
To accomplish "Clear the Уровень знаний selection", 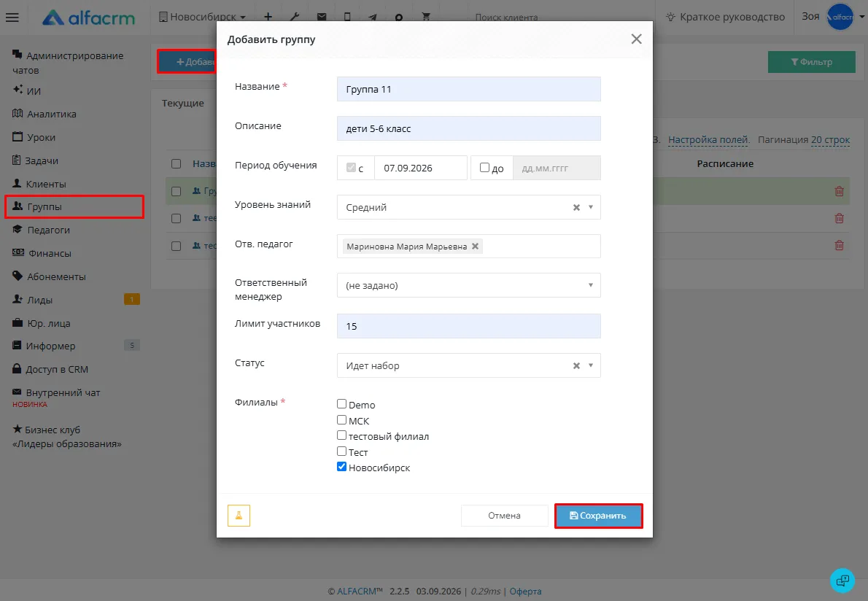I will pyautogui.click(x=576, y=208).
